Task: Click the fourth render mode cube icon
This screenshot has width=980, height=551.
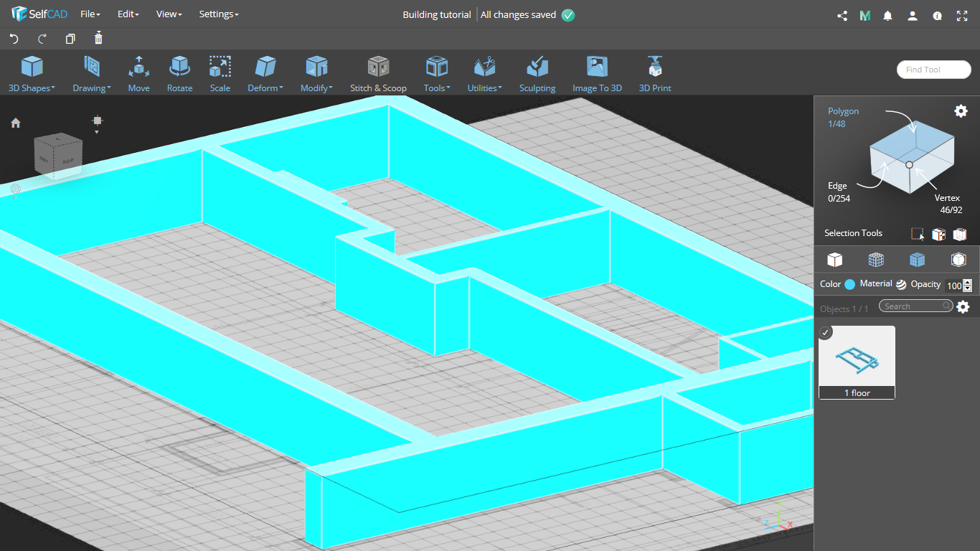Action: coord(958,260)
